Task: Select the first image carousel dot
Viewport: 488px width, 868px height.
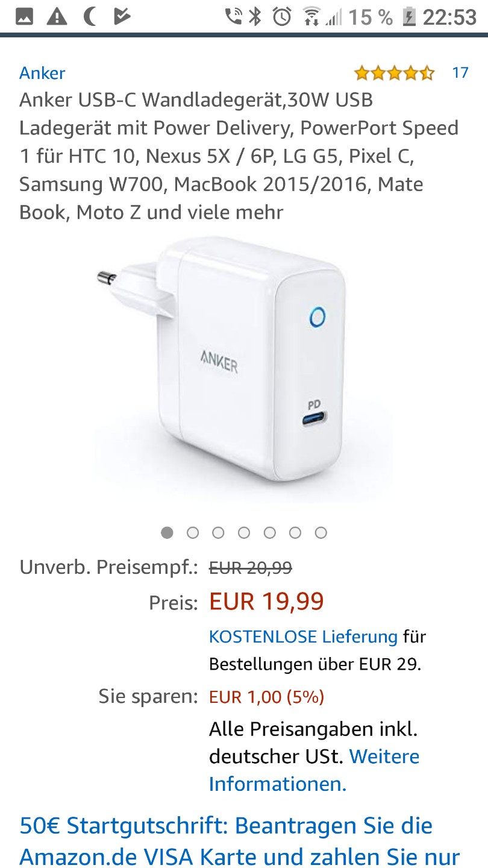Action: pyautogui.click(x=167, y=532)
